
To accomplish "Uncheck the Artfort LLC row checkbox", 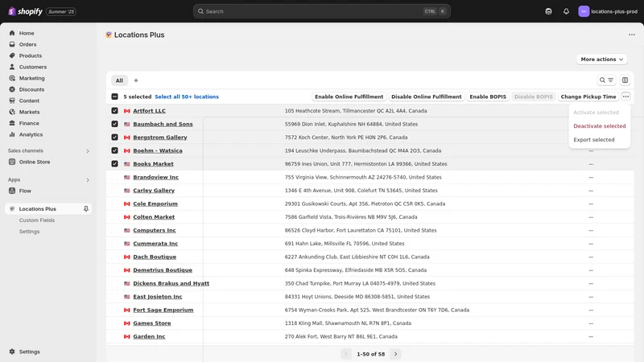I will pyautogui.click(x=114, y=111).
